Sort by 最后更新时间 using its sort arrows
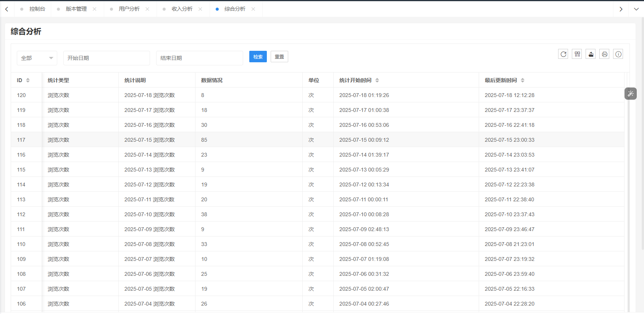 [x=523, y=80]
